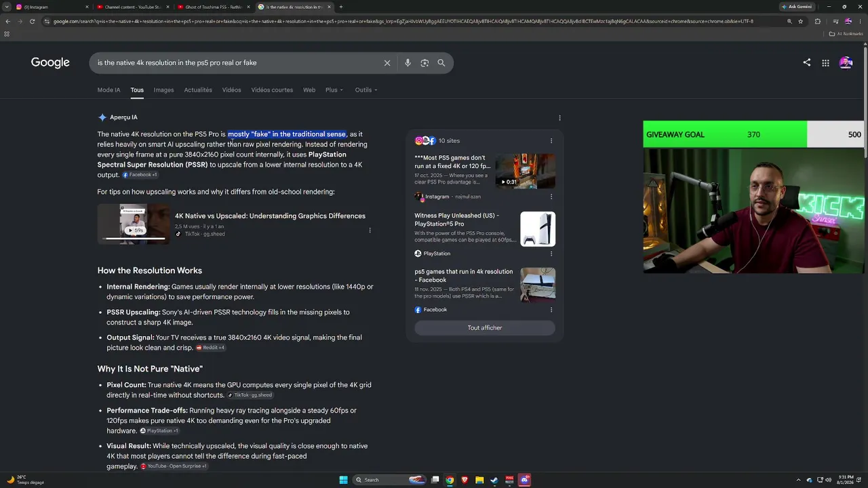The width and height of the screenshot is (868, 488).
Task: Open the All Bookmarks folder
Action: click(x=846, y=33)
